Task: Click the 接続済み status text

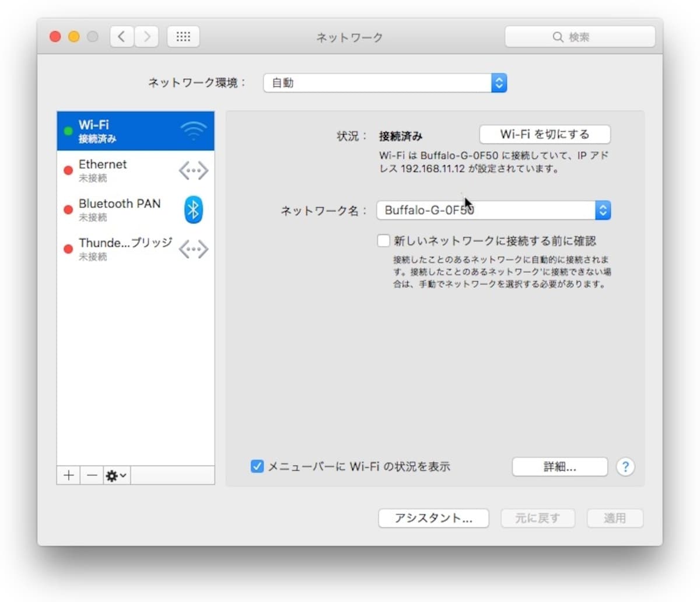Action: click(401, 136)
